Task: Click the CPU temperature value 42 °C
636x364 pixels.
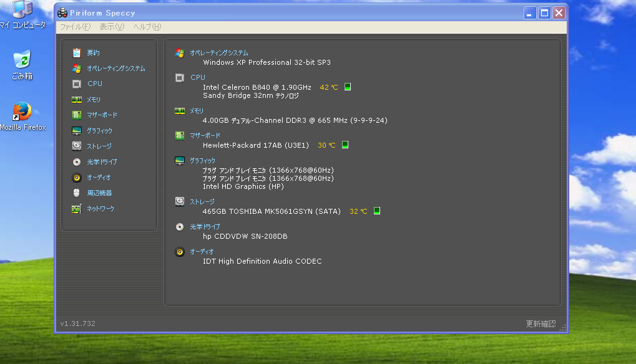Action: coord(328,87)
